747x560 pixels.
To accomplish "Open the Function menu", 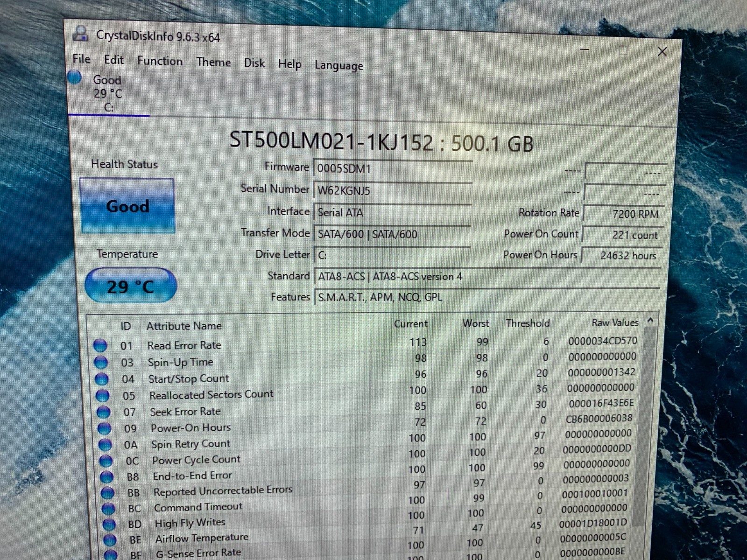I will point(160,61).
